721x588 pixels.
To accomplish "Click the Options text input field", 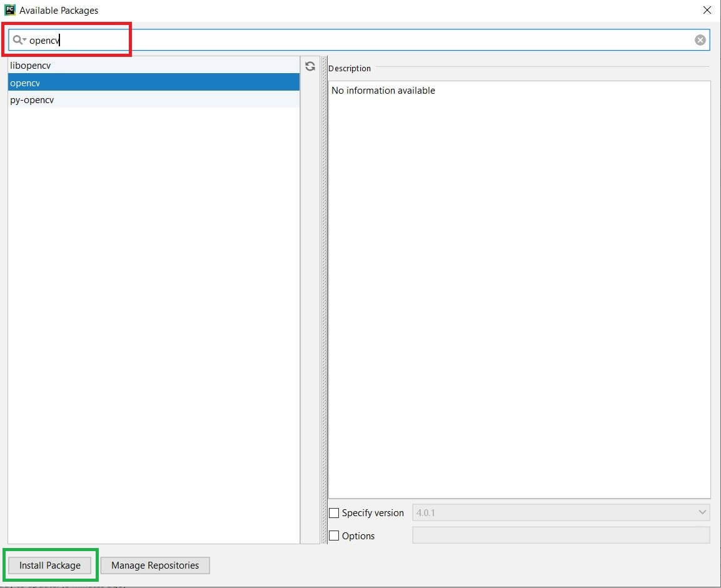I will 561,536.
